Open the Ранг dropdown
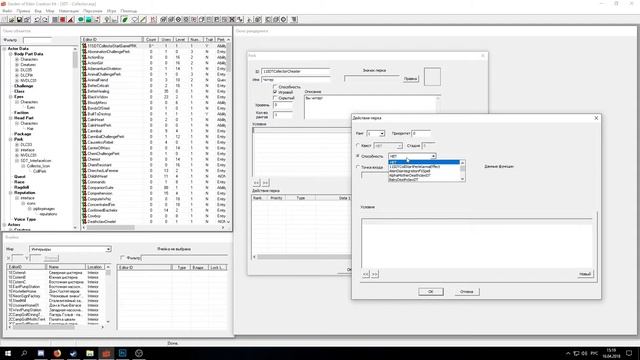640x360 pixels. [x=382, y=133]
